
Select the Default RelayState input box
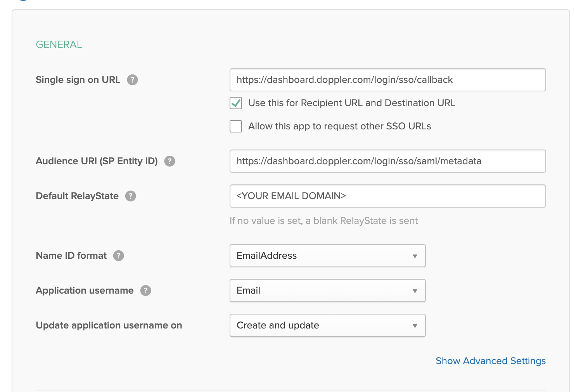click(x=387, y=196)
